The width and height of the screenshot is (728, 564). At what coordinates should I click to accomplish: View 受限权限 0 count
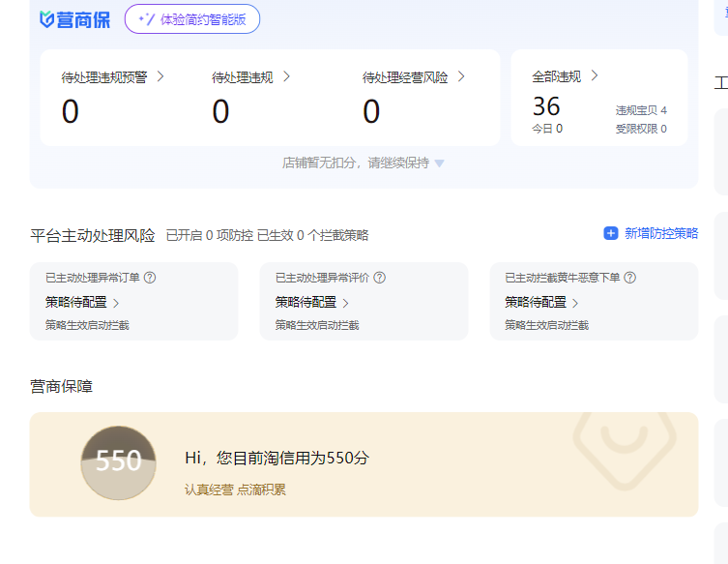pyautogui.click(x=640, y=129)
